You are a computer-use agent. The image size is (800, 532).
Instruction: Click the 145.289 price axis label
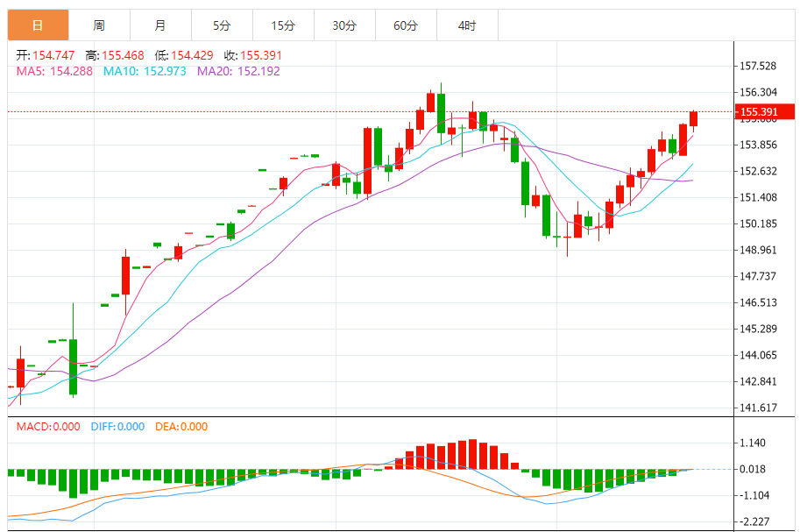[758, 329]
